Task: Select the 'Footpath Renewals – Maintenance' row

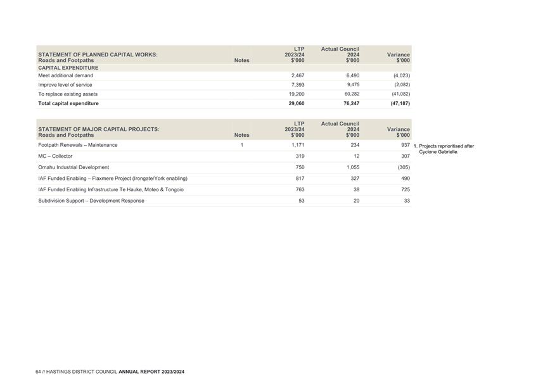Action: click(x=224, y=145)
